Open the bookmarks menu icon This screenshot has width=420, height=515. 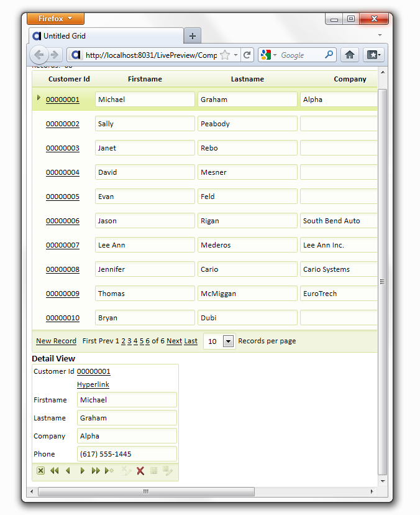373,55
